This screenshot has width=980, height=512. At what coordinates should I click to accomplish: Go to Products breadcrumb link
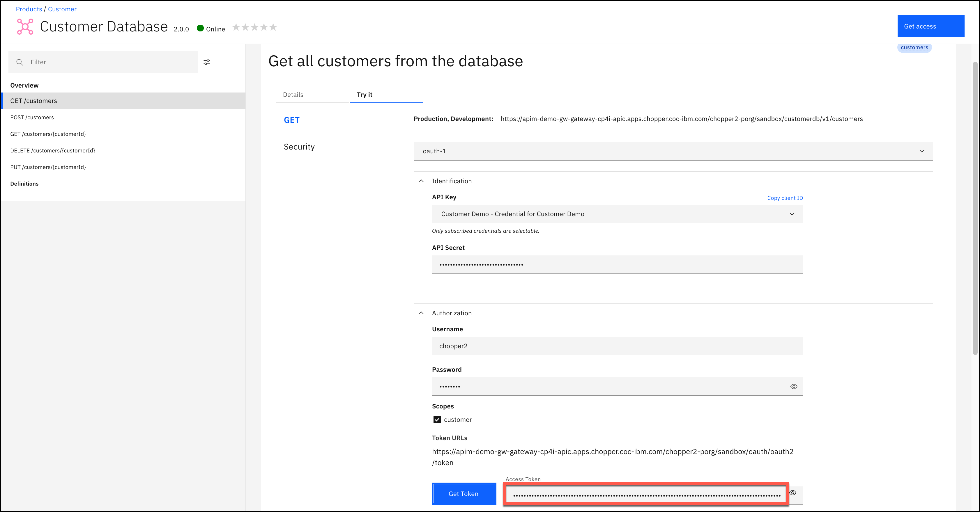[29, 9]
